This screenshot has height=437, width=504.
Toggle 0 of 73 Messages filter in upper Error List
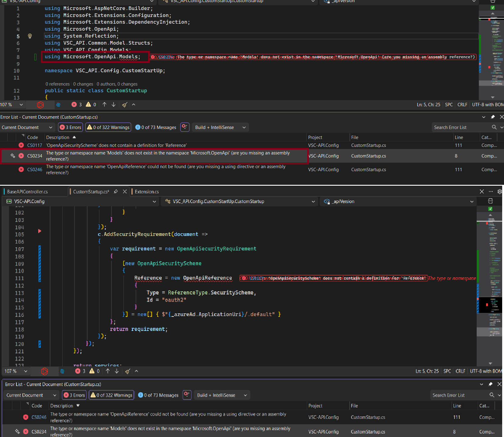pos(155,127)
